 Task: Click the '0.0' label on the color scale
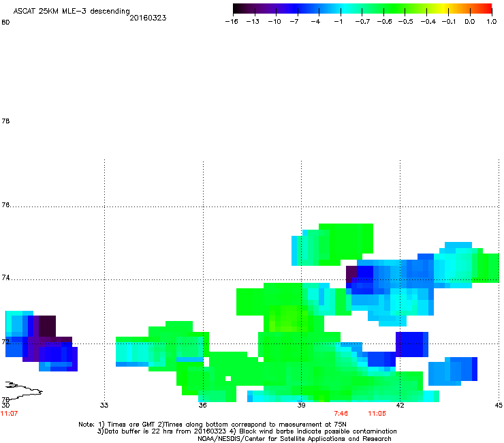[470, 22]
